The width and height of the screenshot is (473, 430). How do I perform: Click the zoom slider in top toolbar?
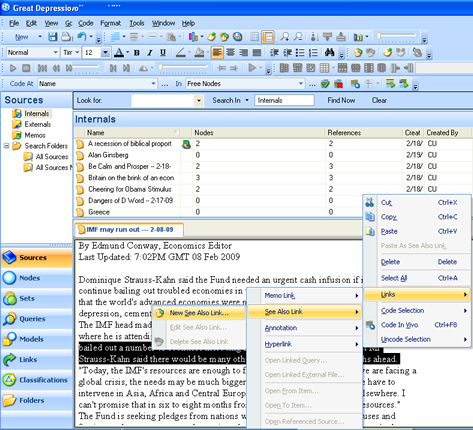point(397,36)
